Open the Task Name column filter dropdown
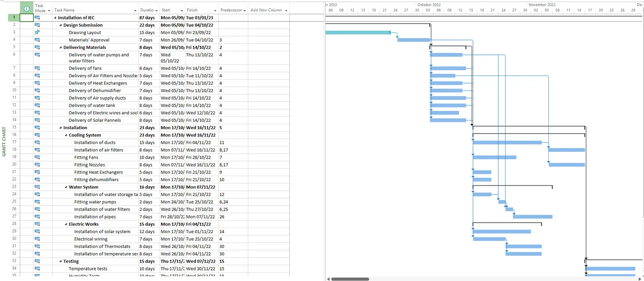 coord(135,11)
